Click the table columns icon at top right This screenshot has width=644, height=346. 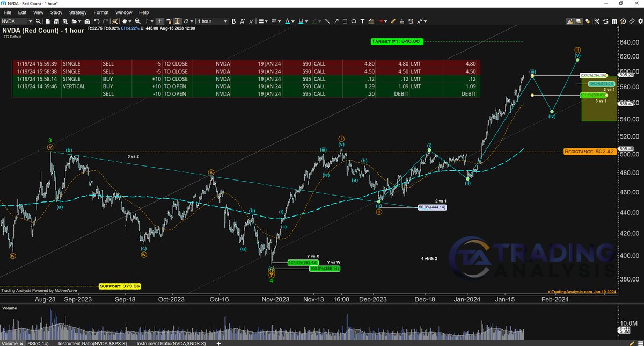coord(614,21)
